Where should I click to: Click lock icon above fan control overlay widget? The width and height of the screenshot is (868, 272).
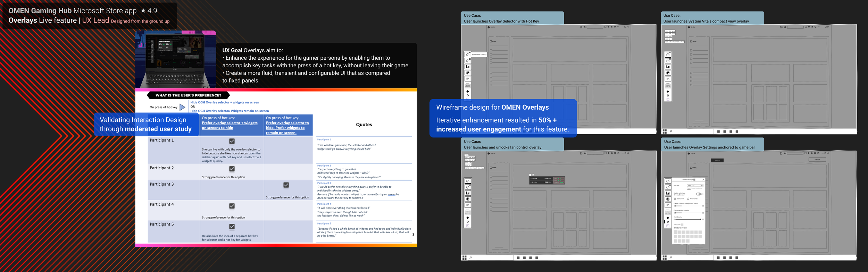pos(533,175)
